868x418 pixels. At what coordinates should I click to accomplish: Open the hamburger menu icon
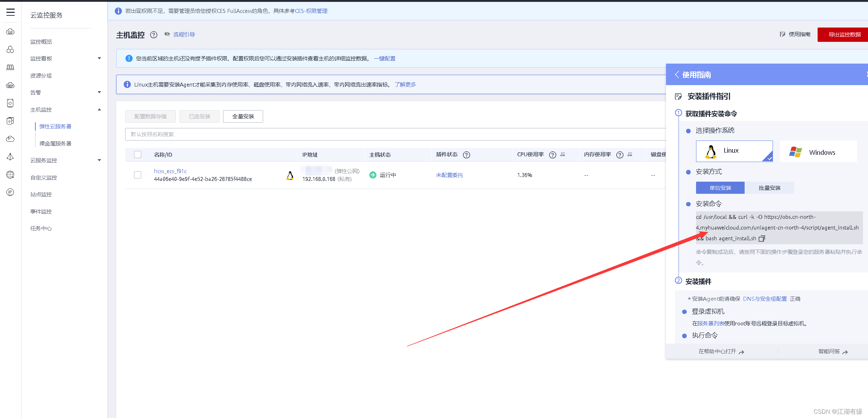pos(10,12)
